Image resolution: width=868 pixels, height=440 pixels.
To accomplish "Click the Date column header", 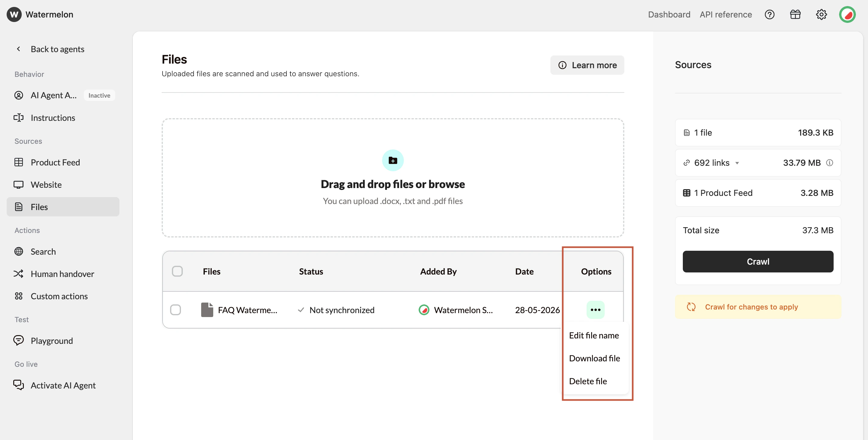I will pyautogui.click(x=524, y=271).
